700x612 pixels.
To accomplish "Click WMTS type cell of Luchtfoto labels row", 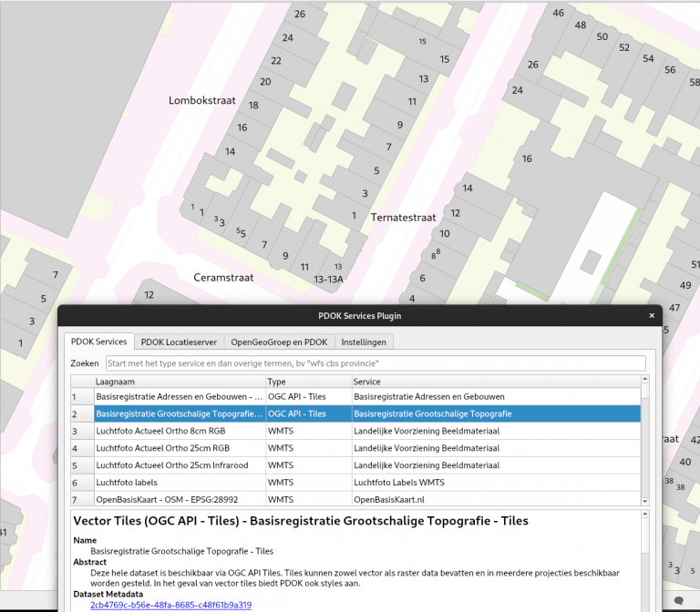I will (309, 483).
